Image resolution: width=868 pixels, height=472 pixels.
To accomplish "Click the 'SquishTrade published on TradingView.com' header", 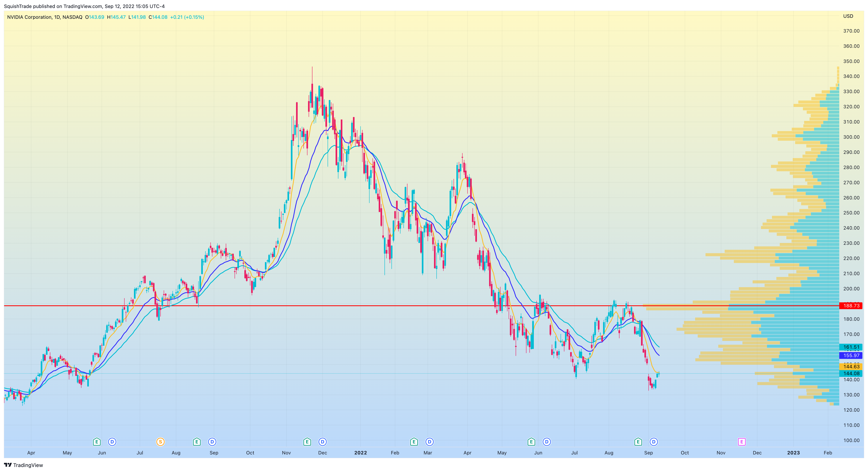I will pos(84,6).
